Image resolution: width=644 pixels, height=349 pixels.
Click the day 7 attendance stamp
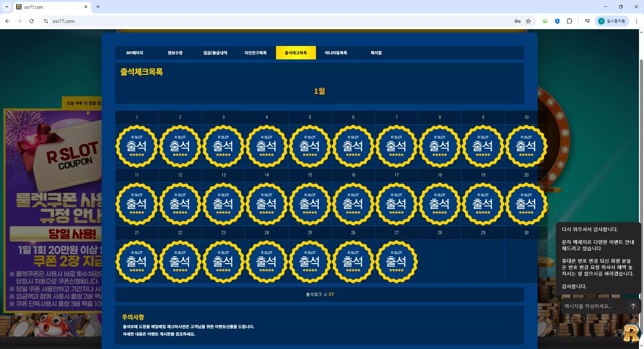(396, 146)
